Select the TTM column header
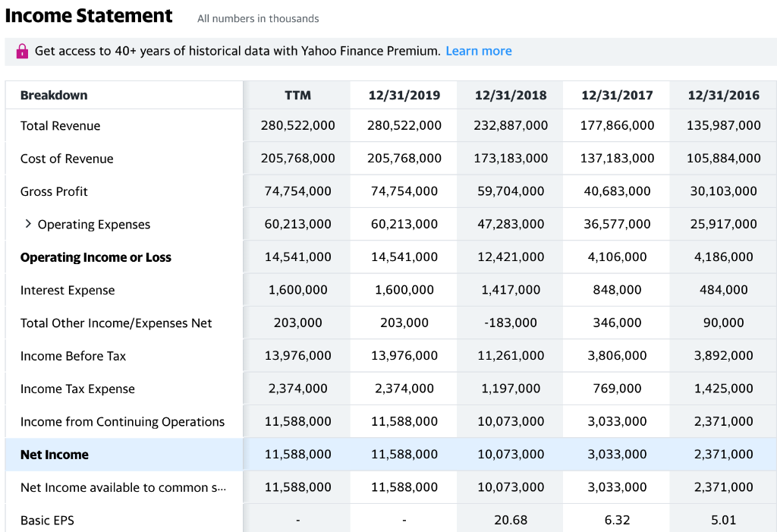This screenshot has height=532, width=777. coord(296,94)
